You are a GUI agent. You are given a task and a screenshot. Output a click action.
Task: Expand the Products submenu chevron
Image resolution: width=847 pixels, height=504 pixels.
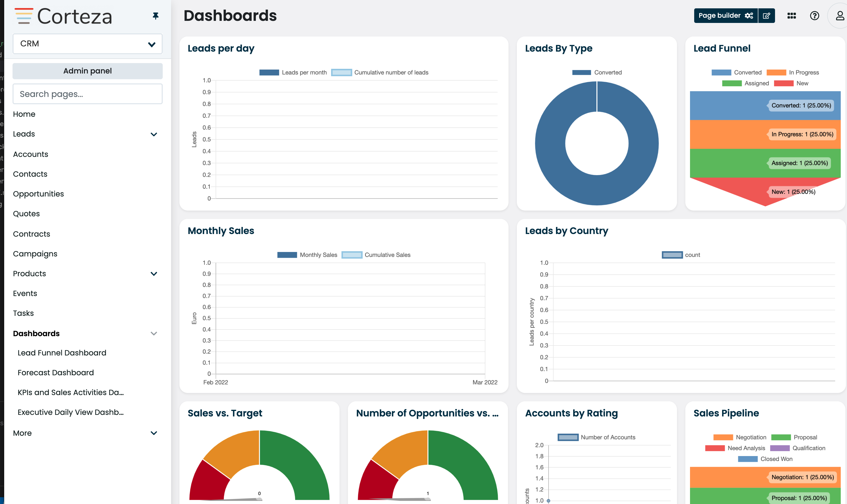coord(154,274)
